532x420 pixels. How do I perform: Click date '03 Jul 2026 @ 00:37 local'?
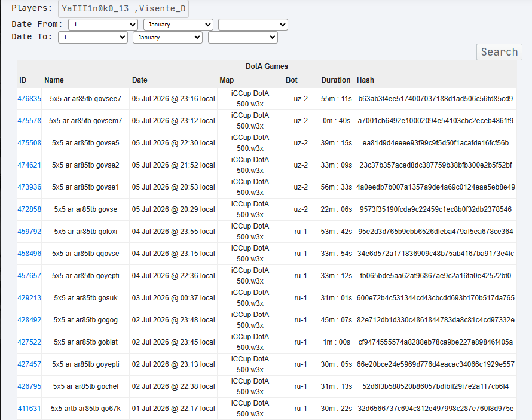(x=173, y=298)
